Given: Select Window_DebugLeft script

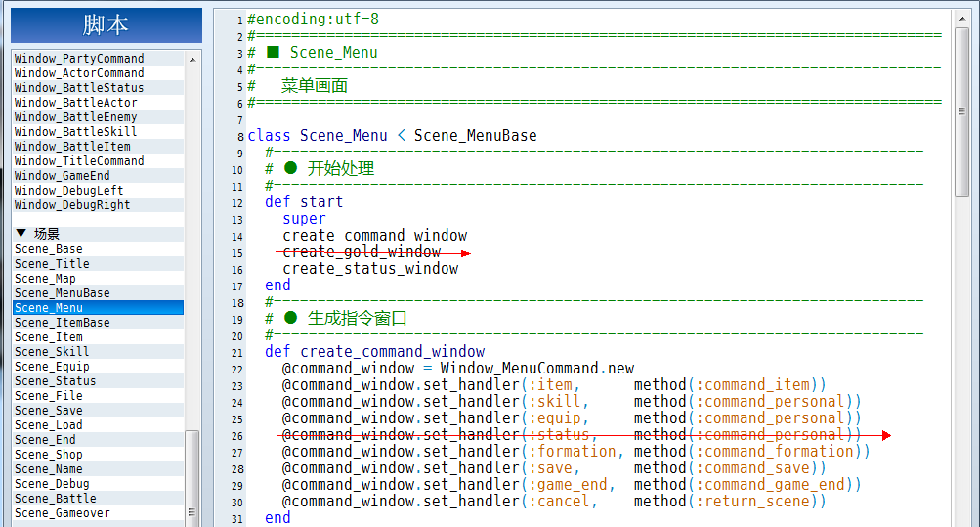Looking at the screenshot, I should pos(98,191).
